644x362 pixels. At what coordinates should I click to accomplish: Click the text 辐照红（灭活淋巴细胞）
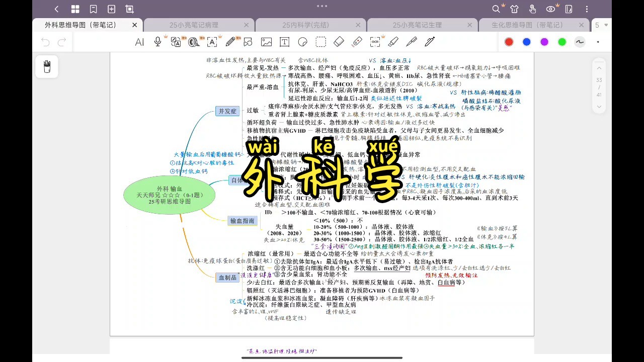279,290
